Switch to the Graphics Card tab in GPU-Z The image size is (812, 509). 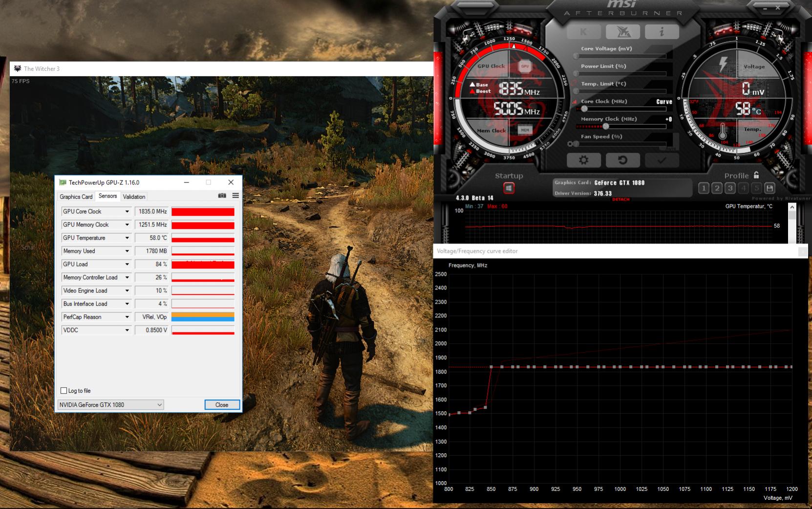[76, 197]
